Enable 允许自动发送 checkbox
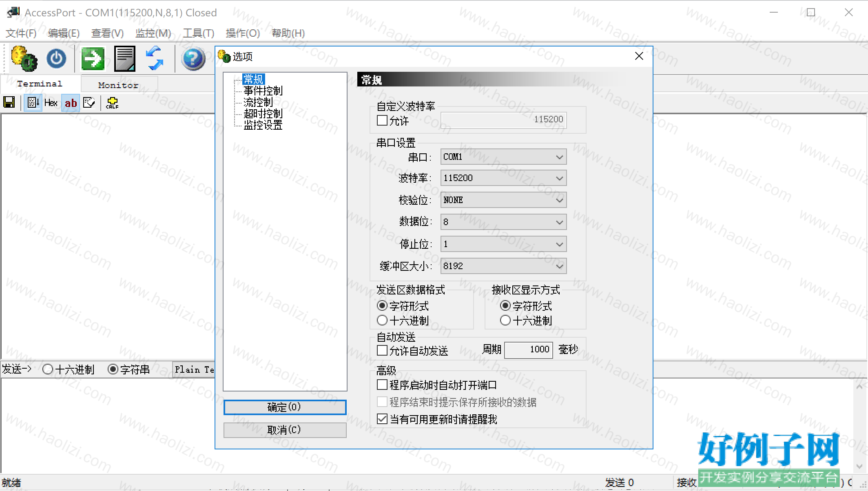Viewport: 868px width, 491px height. click(x=382, y=350)
